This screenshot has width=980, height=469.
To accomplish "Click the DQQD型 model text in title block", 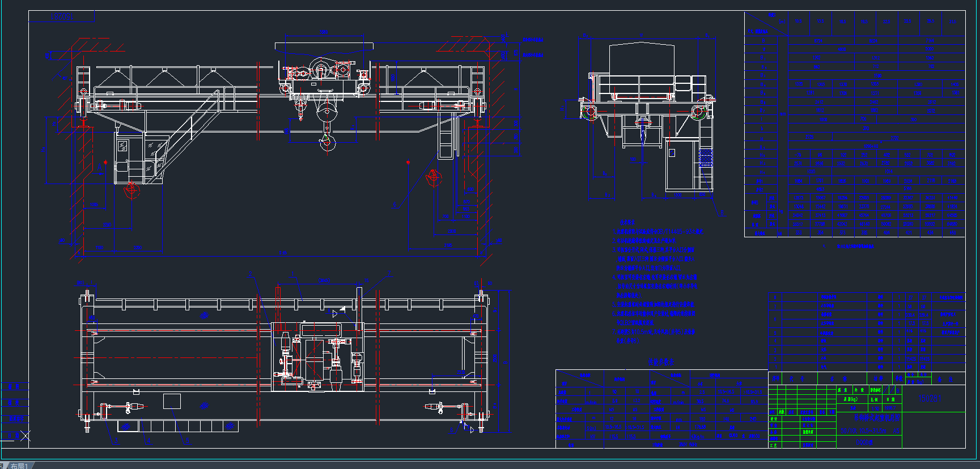I will click(x=864, y=442).
